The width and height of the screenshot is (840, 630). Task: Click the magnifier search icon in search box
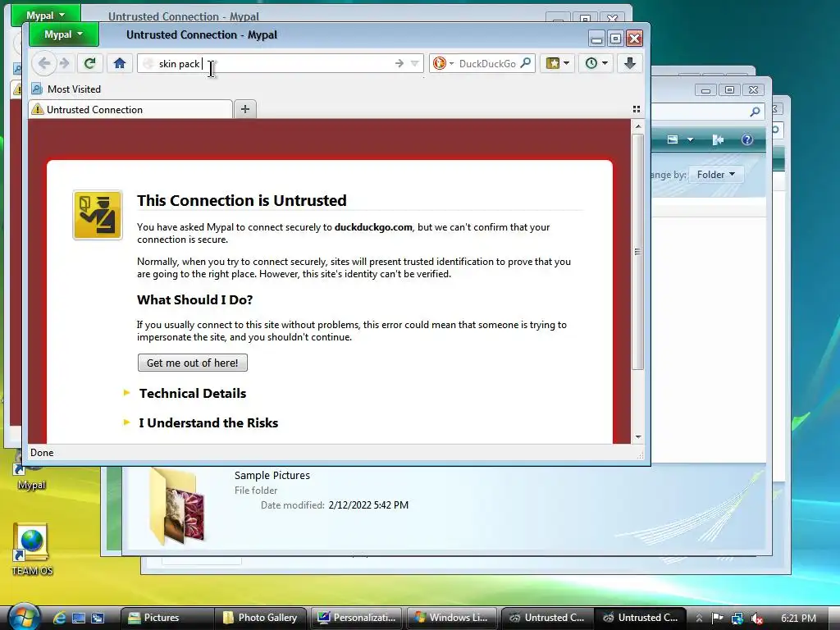pos(526,63)
